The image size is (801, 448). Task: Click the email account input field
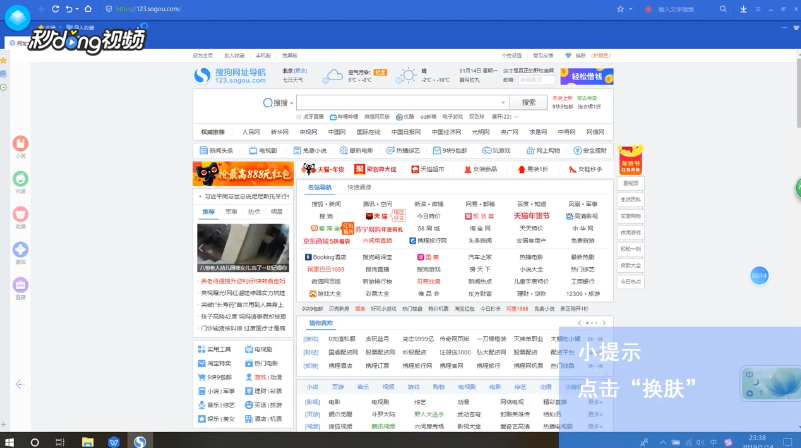tap(536, 80)
